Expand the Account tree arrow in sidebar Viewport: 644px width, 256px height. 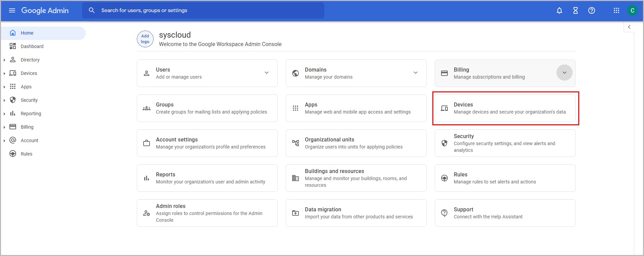coord(4,141)
